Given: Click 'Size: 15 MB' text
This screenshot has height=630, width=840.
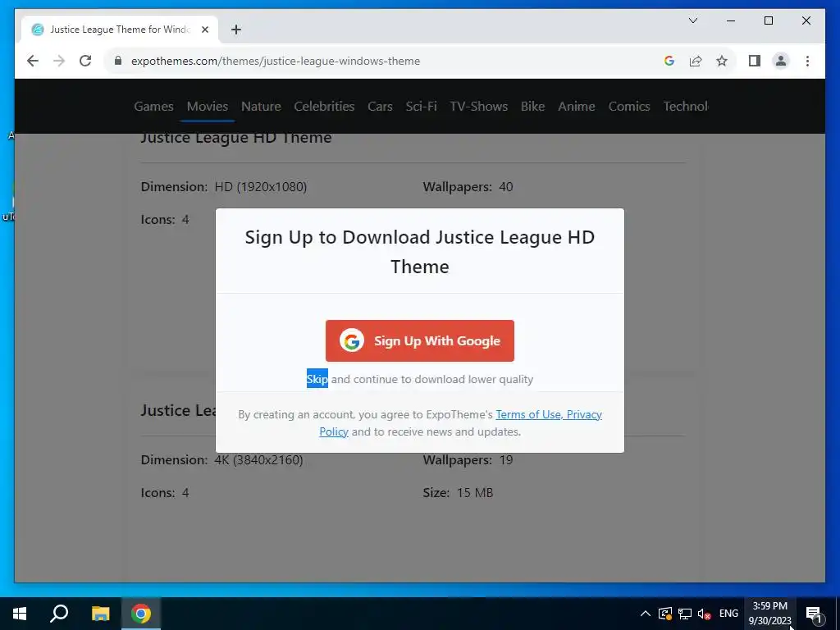Looking at the screenshot, I should [x=458, y=493].
